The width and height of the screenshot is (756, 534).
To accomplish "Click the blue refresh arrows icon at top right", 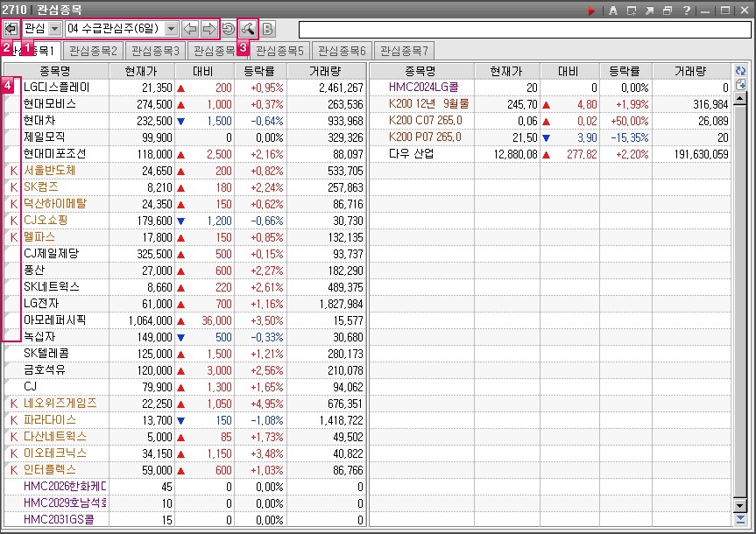I will pos(740,71).
